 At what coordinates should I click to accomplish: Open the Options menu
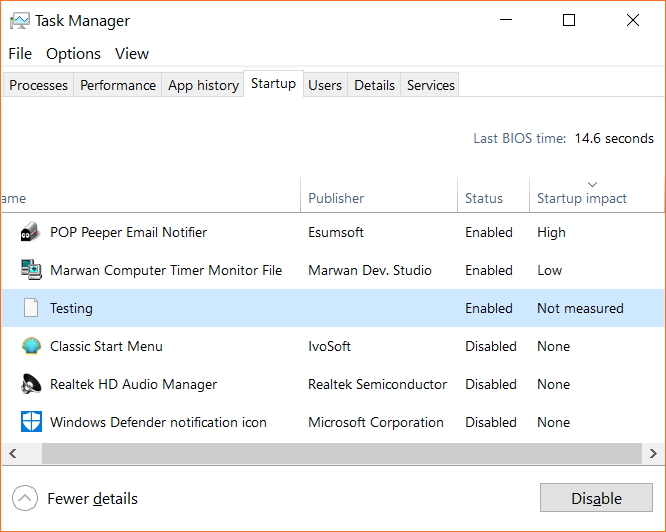click(73, 54)
